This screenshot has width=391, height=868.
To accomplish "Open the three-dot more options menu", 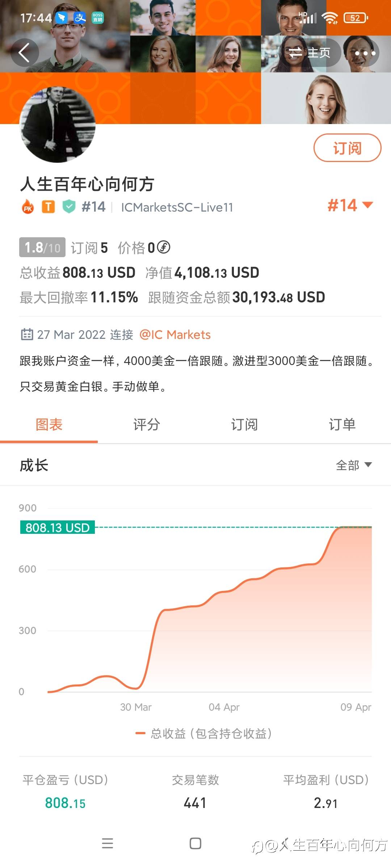I will (365, 53).
